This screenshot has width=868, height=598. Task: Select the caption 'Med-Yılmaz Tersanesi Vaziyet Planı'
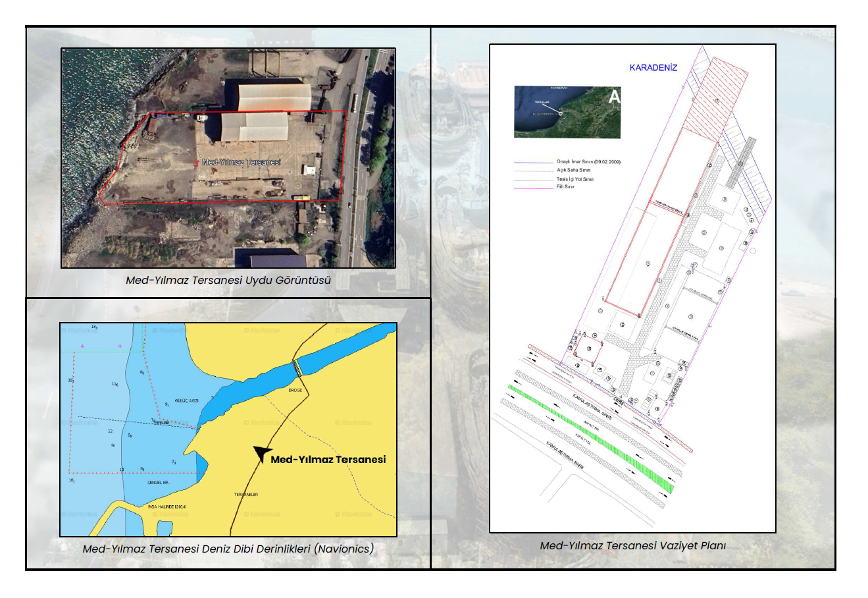pyautogui.click(x=633, y=545)
